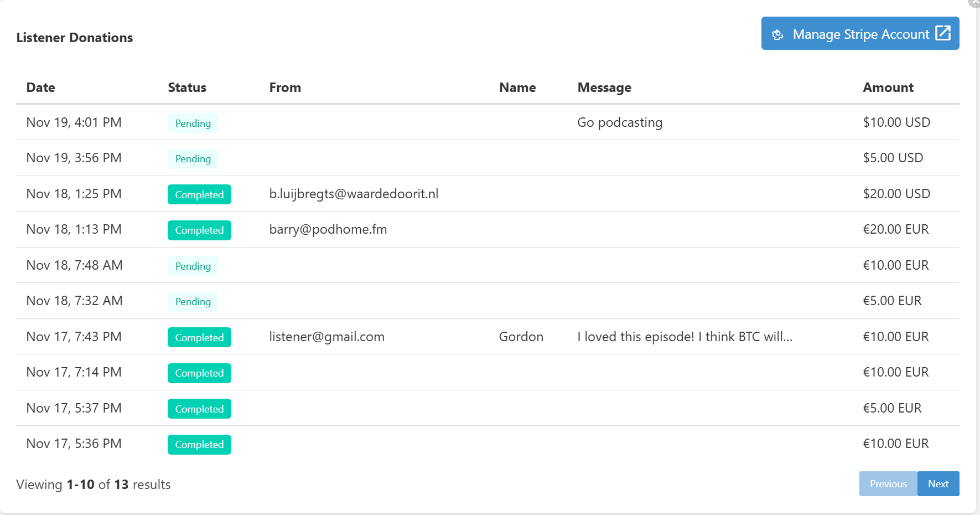Open Gordon's truncated message about BTC
980x515 pixels.
685,336
